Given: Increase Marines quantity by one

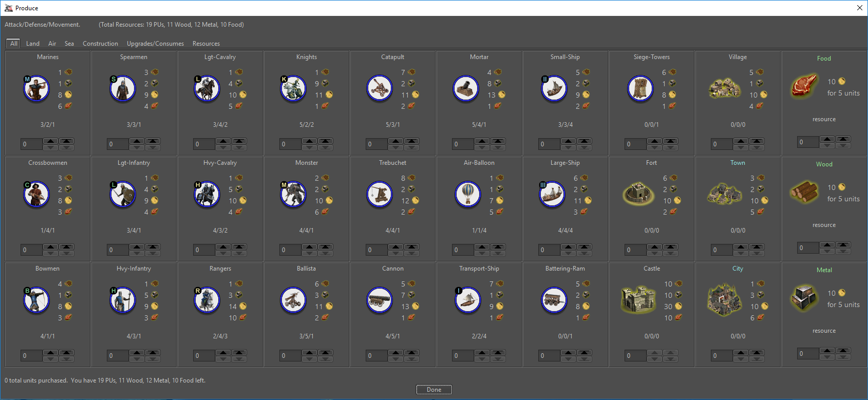Looking at the screenshot, I should [x=50, y=141].
